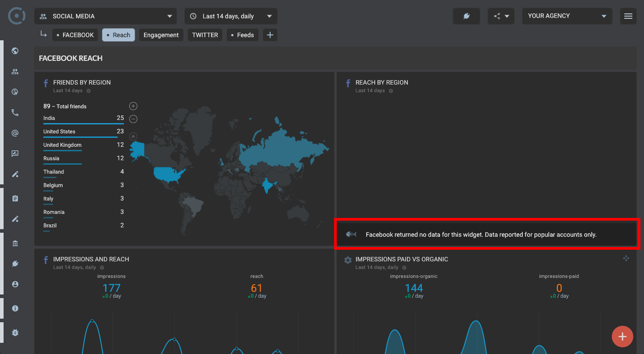Click move icon on Impressions Paid vs Organic widget
This screenshot has width=644, height=354.
tap(626, 258)
